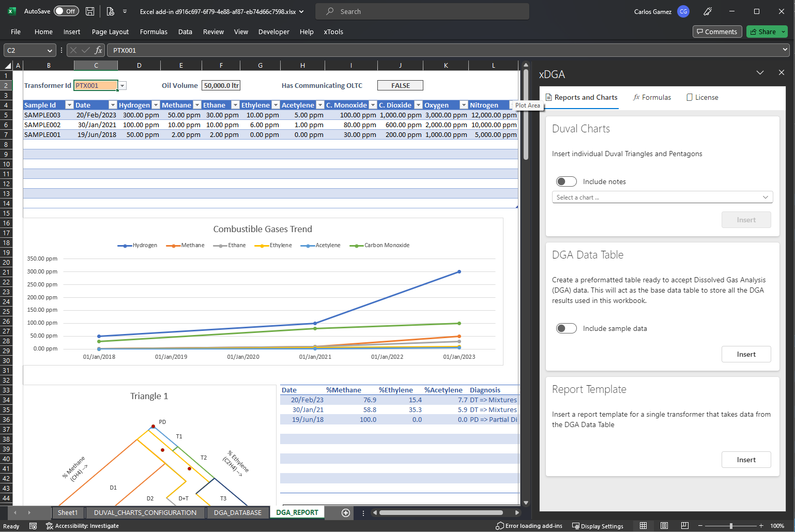Close the xDGA task pane

(781, 73)
